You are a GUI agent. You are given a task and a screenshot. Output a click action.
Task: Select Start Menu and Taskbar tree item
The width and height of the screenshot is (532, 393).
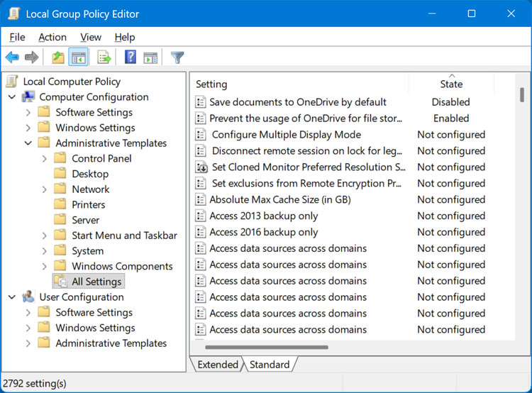coord(124,236)
